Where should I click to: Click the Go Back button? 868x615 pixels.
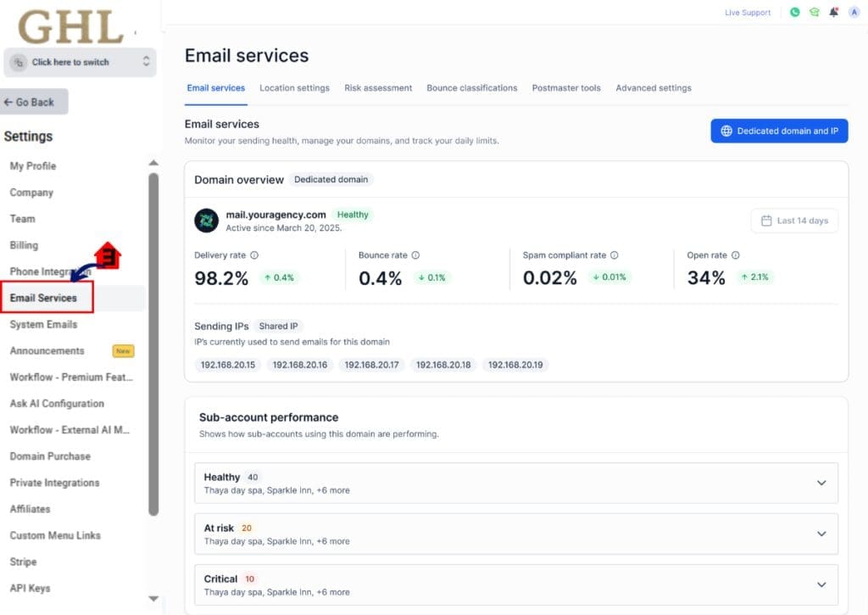click(34, 102)
